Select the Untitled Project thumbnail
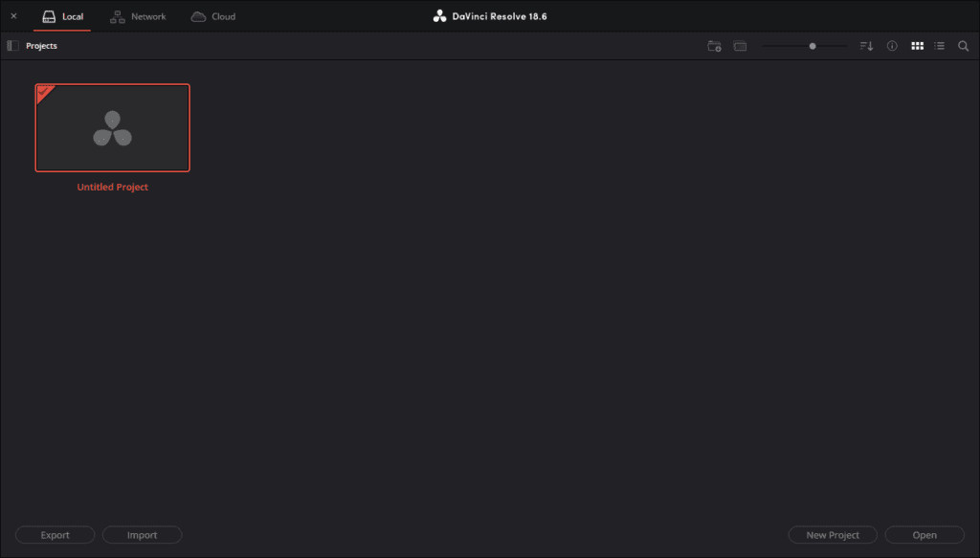980x558 pixels. [112, 128]
